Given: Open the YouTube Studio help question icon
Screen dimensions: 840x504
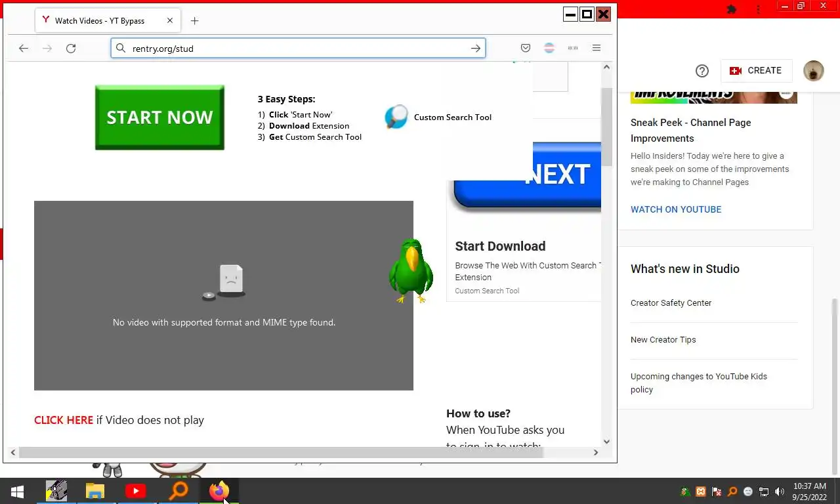Looking at the screenshot, I should tap(702, 71).
